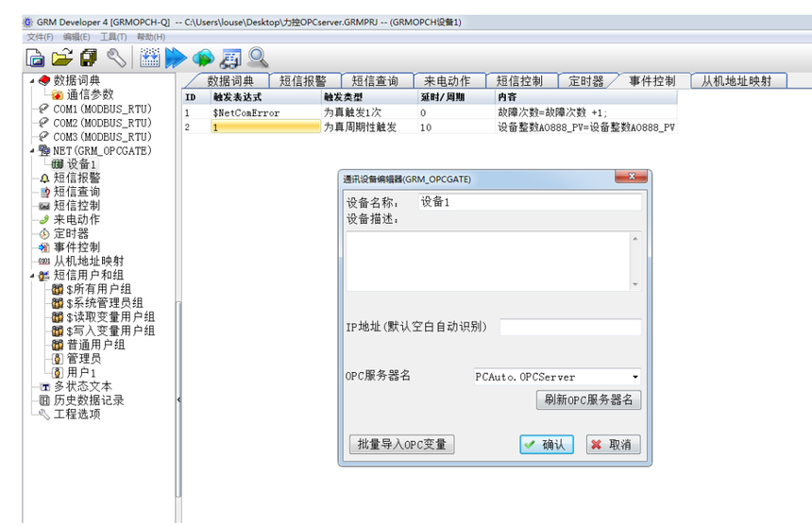Open the 工具(T) menu
812x526 pixels.
(x=113, y=37)
